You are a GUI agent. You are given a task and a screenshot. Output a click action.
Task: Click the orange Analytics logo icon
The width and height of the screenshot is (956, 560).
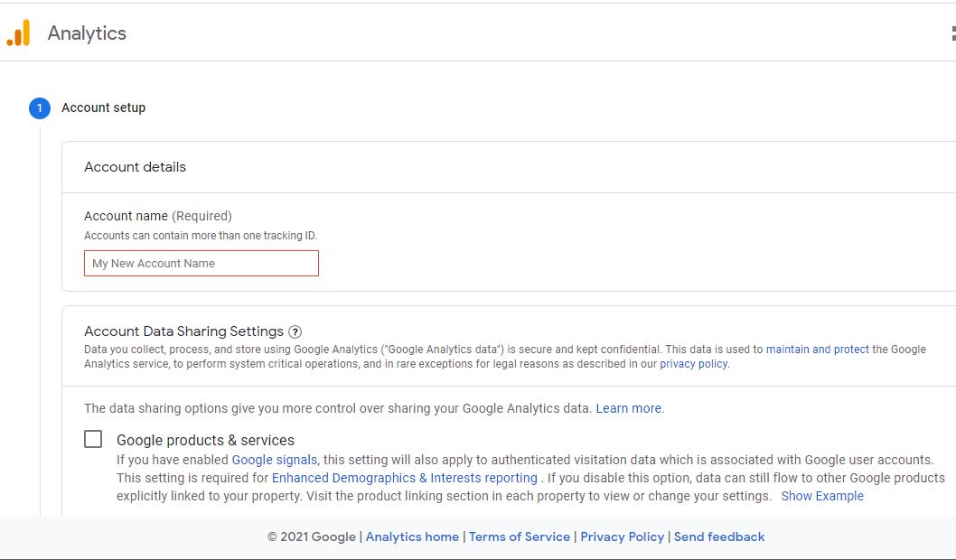pyautogui.click(x=18, y=33)
